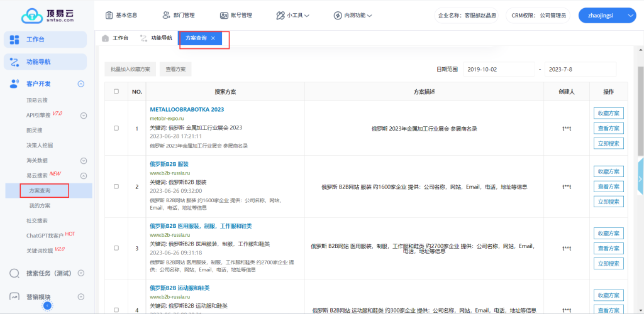Select 我的方案 in the sidebar
The height and width of the screenshot is (314, 644).
tap(40, 205)
